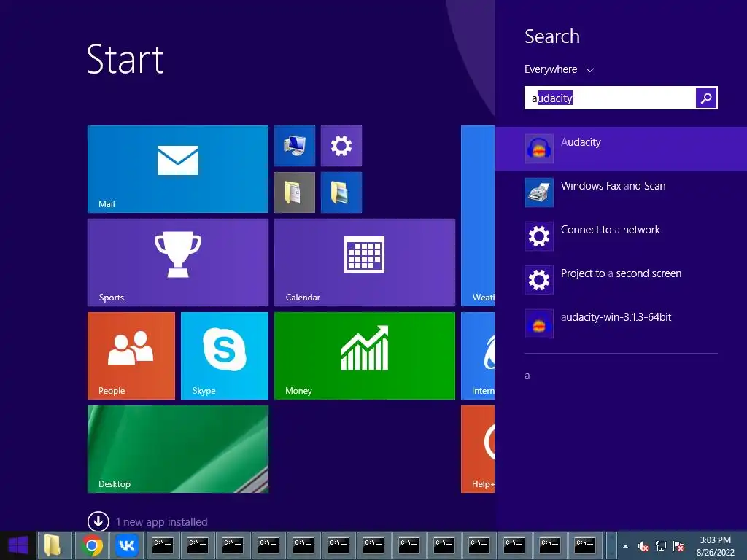Open the Money tile
The width and height of the screenshot is (747, 560).
pos(365,356)
